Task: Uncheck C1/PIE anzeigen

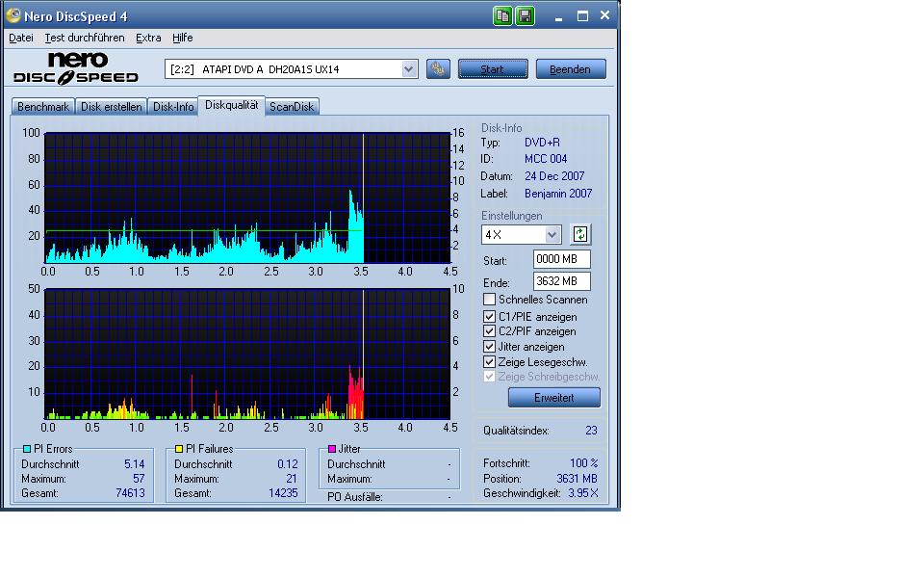Action: [490, 316]
